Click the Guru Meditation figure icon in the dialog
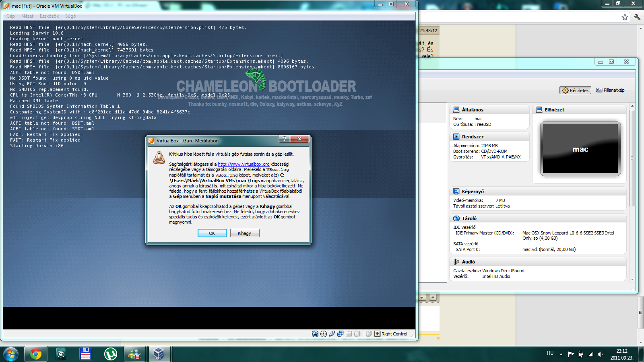The width and height of the screenshot is (644, 362). tap(159, 157)
